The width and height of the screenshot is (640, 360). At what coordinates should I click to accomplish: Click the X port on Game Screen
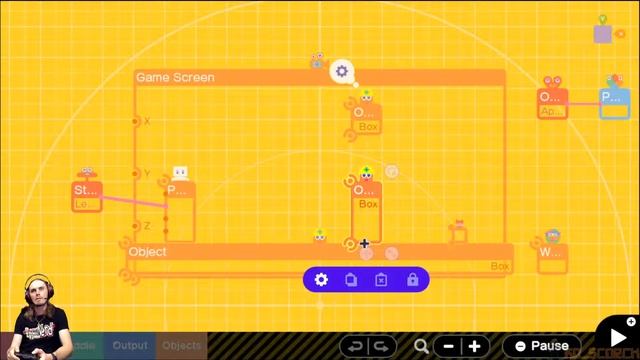coord(136,121)
